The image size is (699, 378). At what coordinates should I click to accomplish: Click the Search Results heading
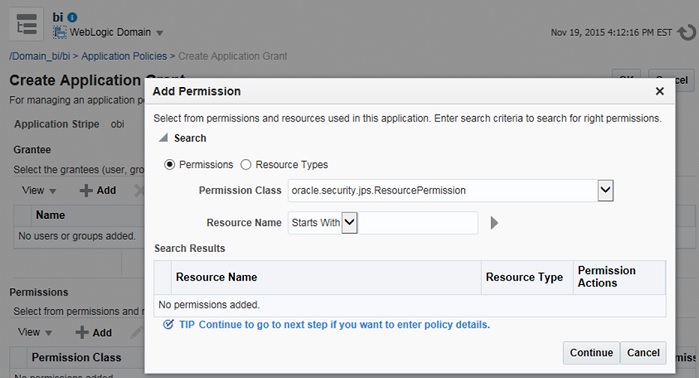(189, 248)
